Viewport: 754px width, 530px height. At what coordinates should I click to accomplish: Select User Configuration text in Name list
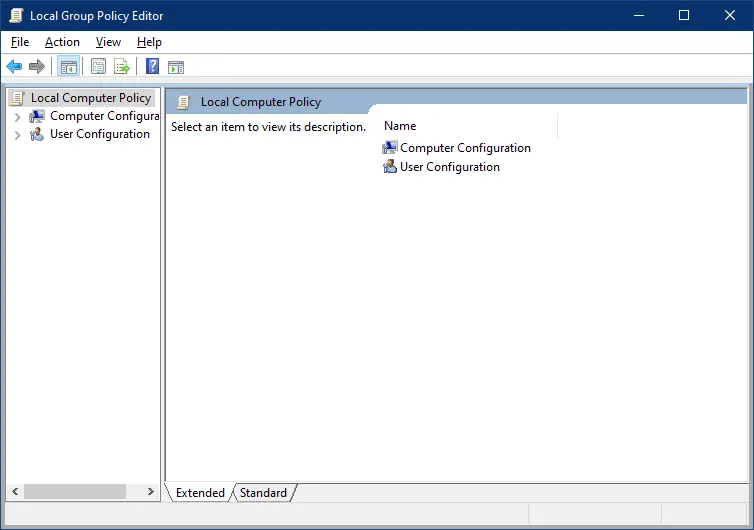point(450,167)
